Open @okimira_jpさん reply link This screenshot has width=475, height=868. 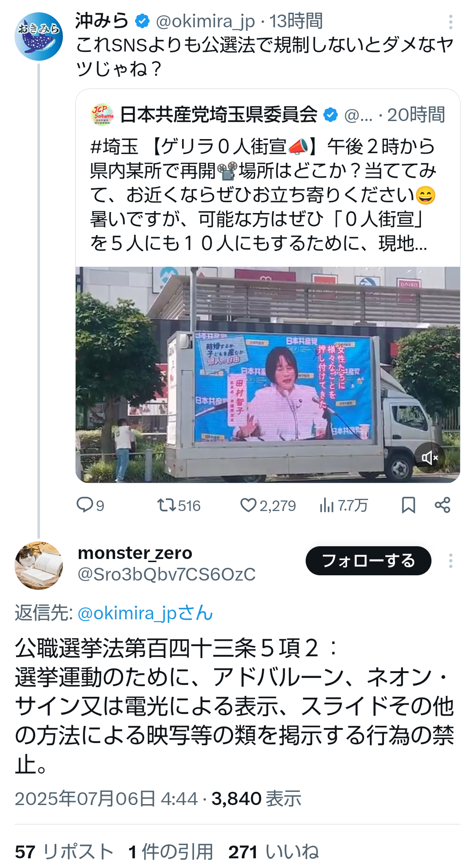coord(145,613)
